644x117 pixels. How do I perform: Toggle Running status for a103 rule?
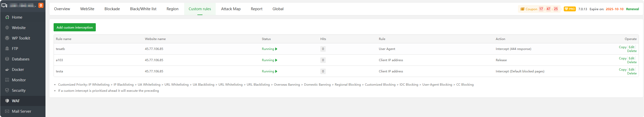270,60
